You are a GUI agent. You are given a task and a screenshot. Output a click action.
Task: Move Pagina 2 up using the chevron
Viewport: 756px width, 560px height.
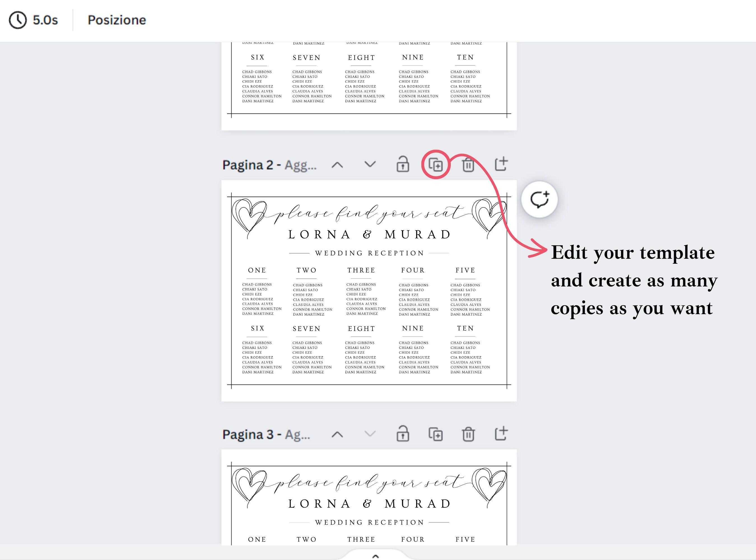pos(337,165)
